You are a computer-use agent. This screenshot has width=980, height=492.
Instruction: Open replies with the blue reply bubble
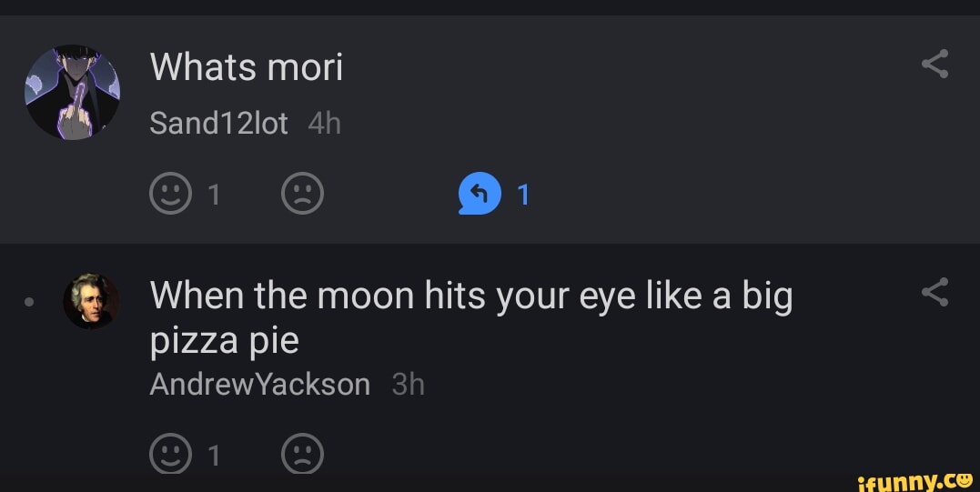click(x=480, y=195)
